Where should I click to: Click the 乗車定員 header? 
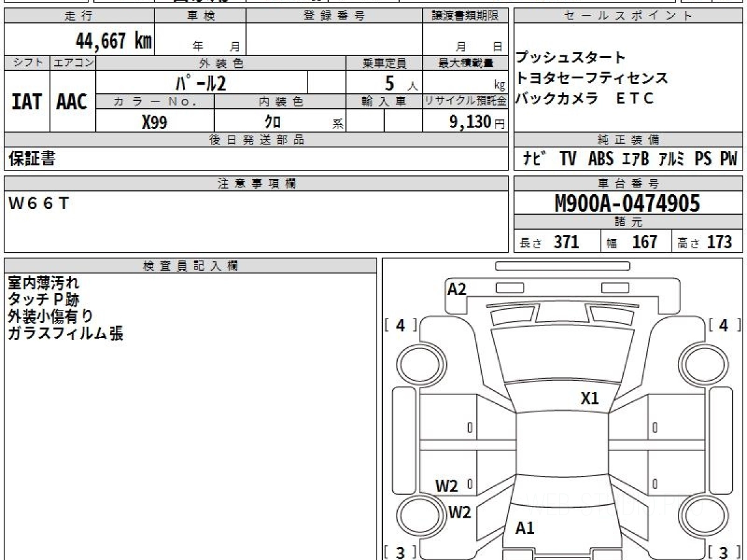pos(384,63)
